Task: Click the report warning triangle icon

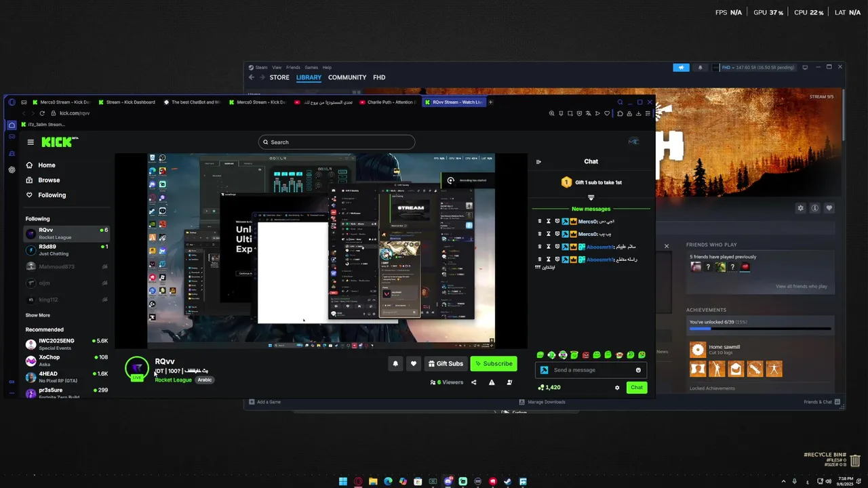Action: [492, 382]
